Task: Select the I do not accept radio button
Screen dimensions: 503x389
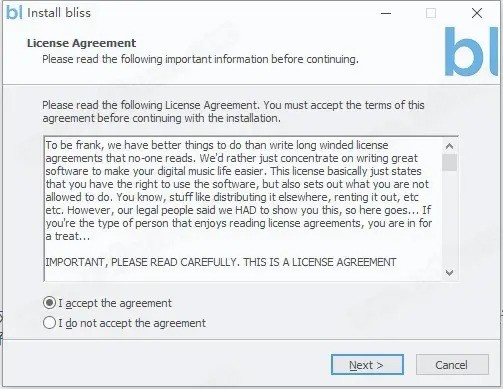Action: coord(49,323)
